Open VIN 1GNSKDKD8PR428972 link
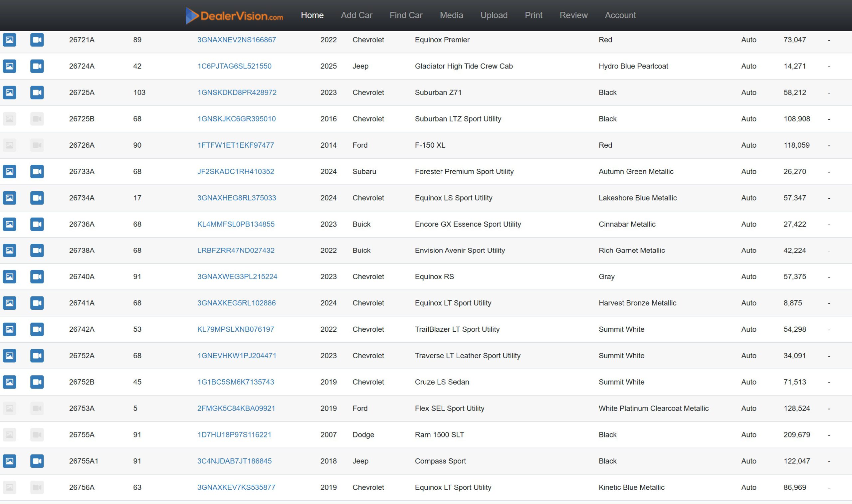This screenshot has height=504, width=852. pos(237,92)
